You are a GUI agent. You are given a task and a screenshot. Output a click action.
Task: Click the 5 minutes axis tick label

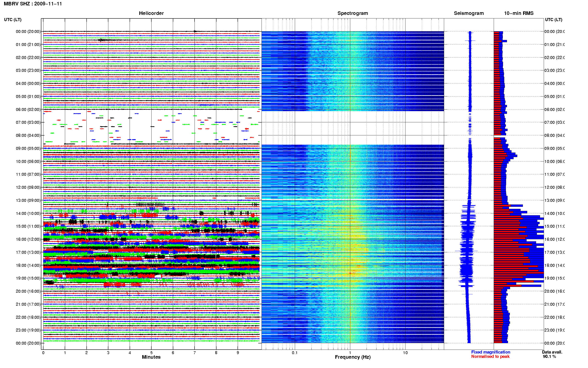[x=151, y=353]
